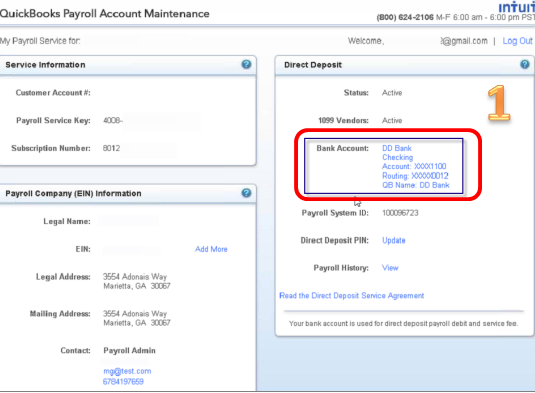Click the Intuit logo

tap(517, 7)
